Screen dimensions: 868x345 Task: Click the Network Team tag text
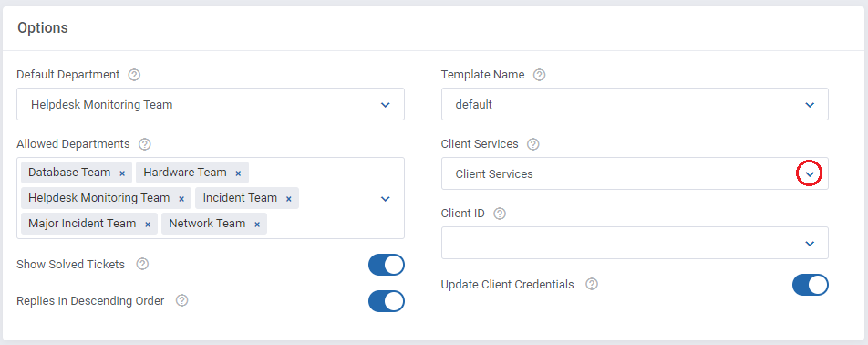[207, 224]
